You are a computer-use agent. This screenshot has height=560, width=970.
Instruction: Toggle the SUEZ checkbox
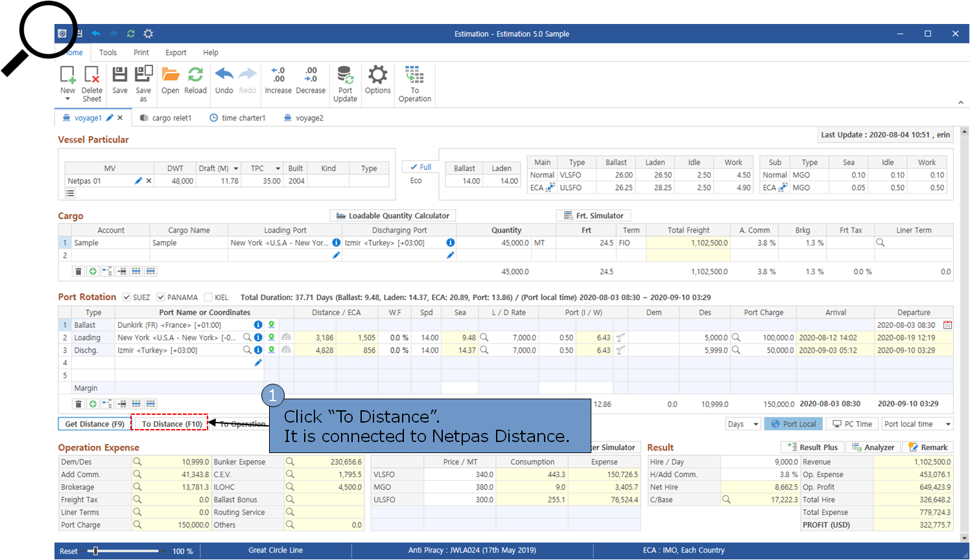click(127, 297)
